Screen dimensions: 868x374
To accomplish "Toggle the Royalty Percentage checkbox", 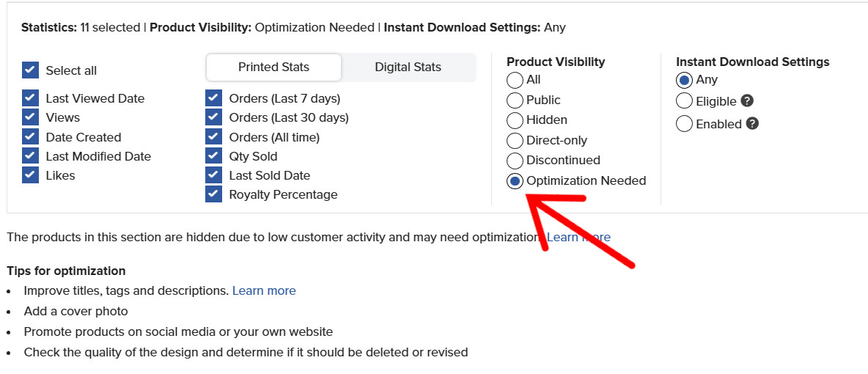I will click(213, 194).
